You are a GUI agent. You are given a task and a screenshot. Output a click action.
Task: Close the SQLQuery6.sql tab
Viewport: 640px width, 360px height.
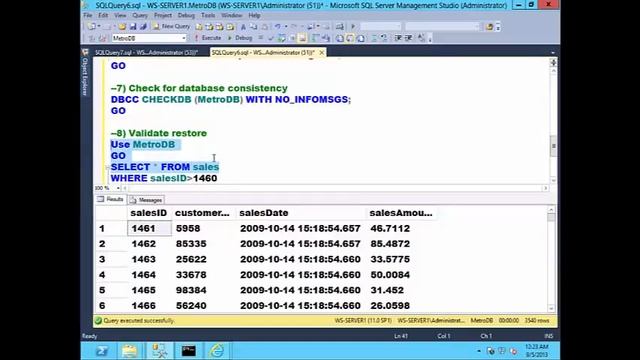[322, 53]
